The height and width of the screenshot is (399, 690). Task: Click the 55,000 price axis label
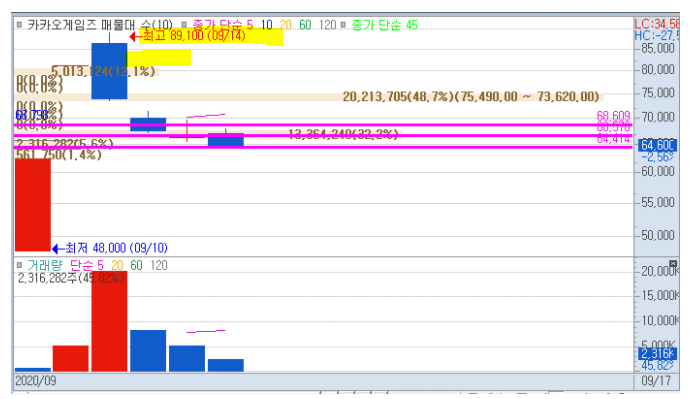658,202
